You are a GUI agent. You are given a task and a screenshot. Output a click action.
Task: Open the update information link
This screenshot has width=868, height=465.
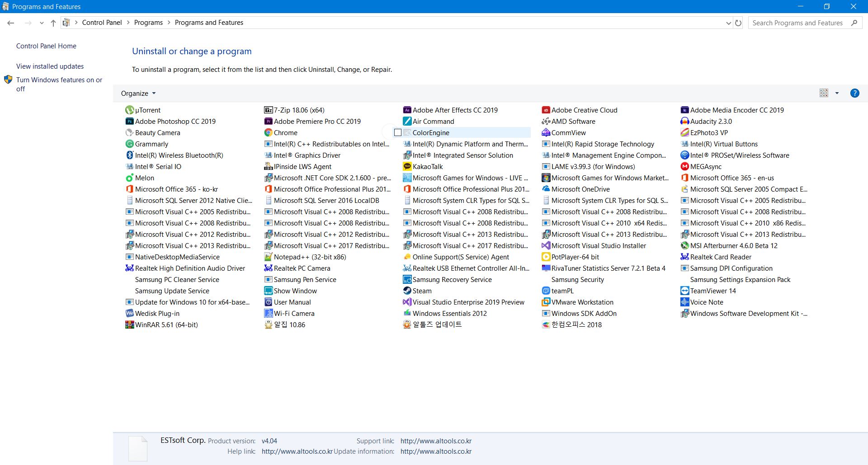pyautogui.click(x=436, y=451)
